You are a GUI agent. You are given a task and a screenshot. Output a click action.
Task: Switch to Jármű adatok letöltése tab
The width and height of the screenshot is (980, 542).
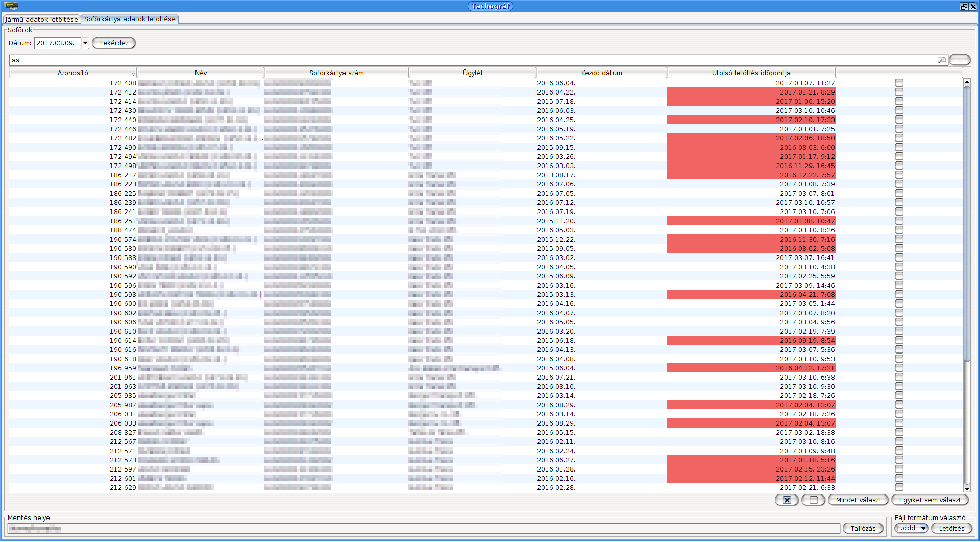click(42, 19)
